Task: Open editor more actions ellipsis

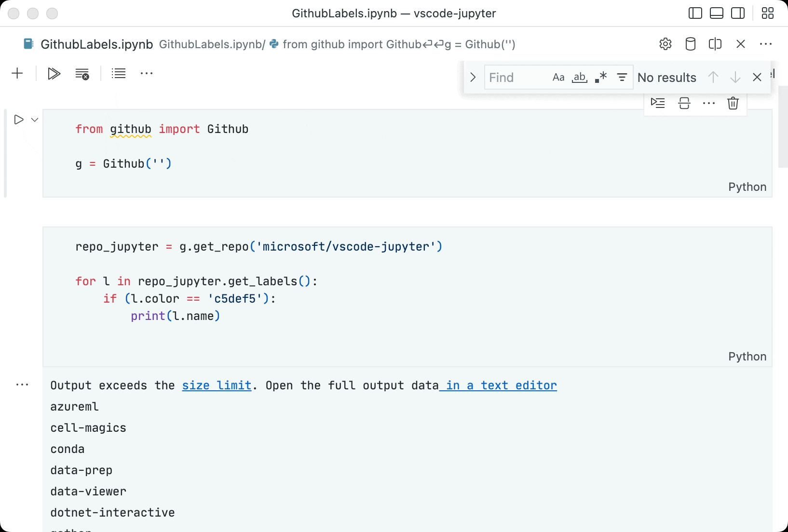Action: pyautogui.click(x=766, y=44)
